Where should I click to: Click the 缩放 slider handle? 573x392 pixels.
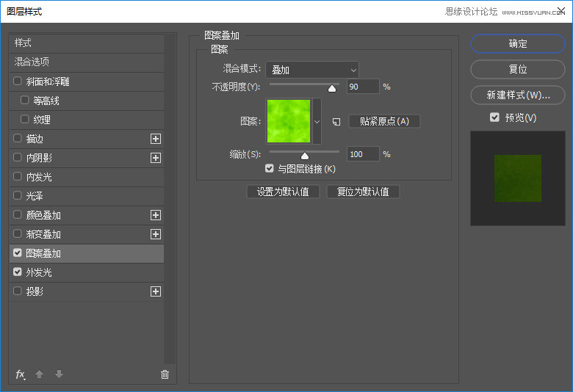(x=305, y=156)
